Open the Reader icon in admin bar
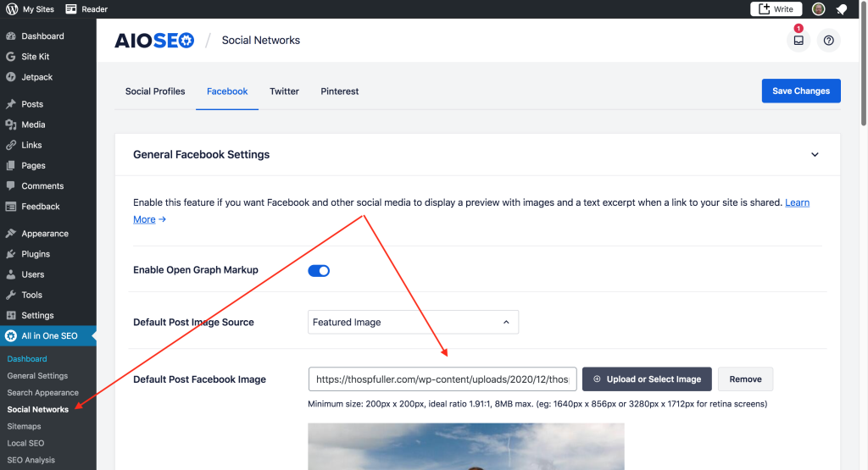 71,8
